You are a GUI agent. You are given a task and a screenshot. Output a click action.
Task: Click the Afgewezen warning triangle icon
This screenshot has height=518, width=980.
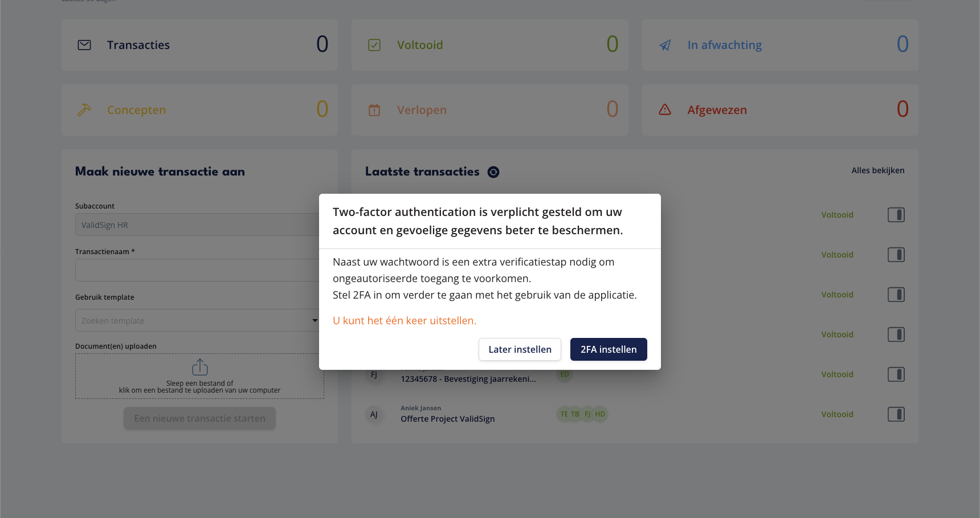point(665,109)
